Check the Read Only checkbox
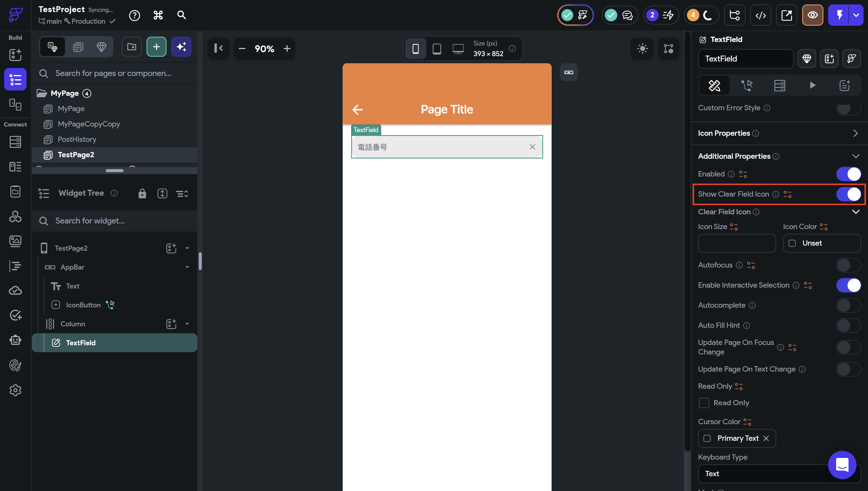This screenshot has height=491, width=868. [704, 403]
